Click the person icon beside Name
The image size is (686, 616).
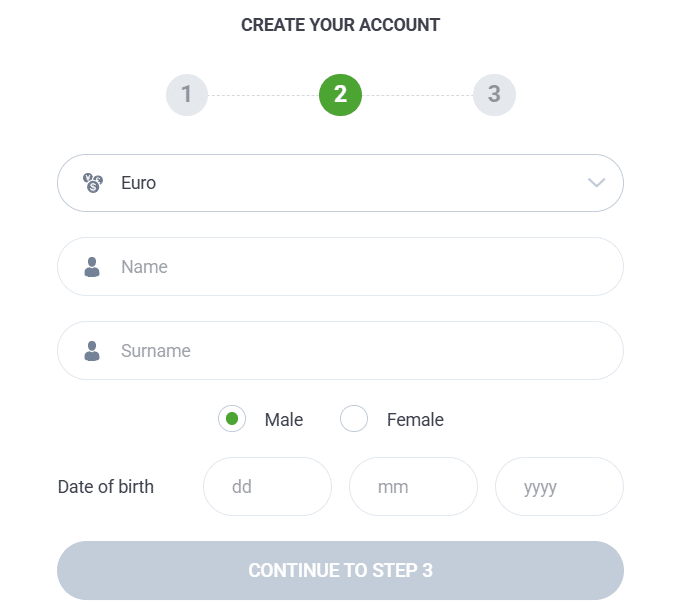93,267
